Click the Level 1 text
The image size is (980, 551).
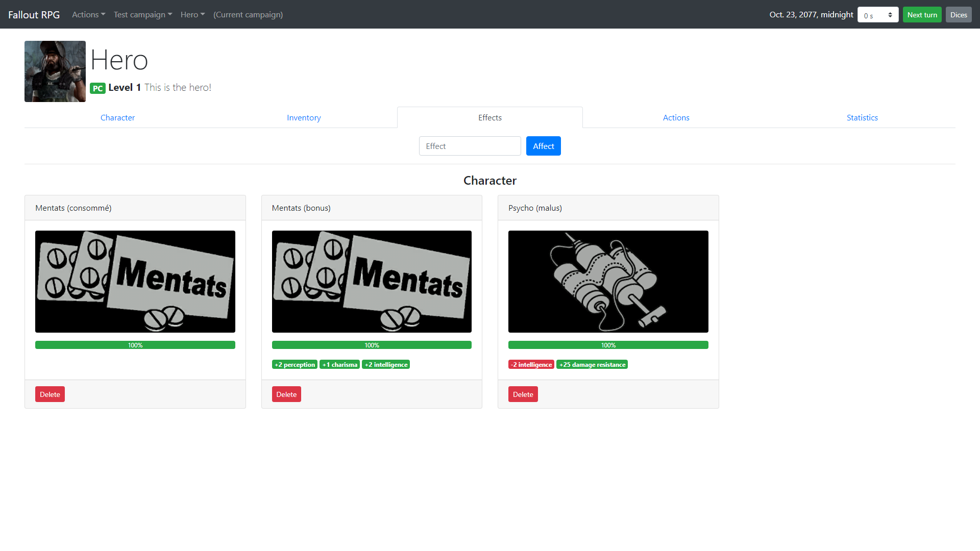(125, 87)
